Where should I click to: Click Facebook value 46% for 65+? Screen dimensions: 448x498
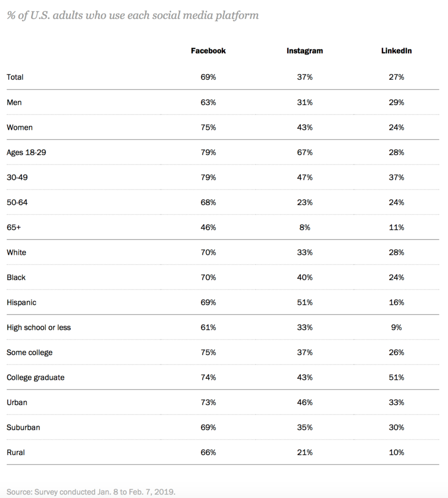pos(208,228)
